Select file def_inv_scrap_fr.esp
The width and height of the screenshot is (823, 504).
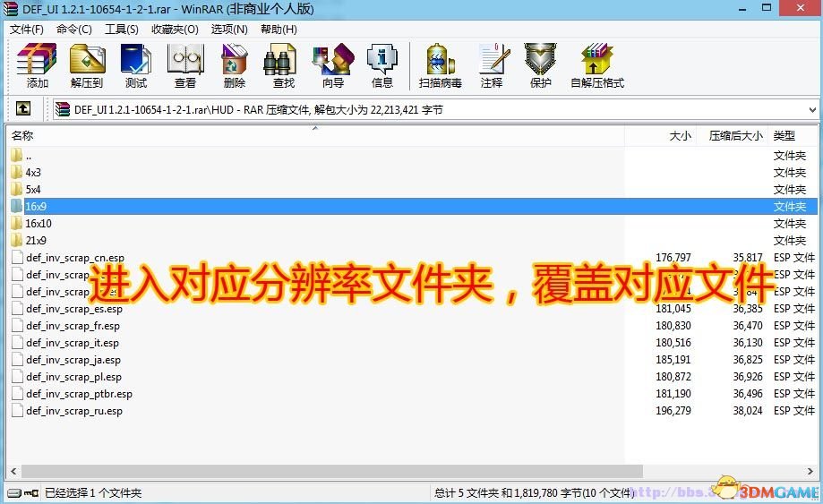pyautogui.click(x=414, y=326)
